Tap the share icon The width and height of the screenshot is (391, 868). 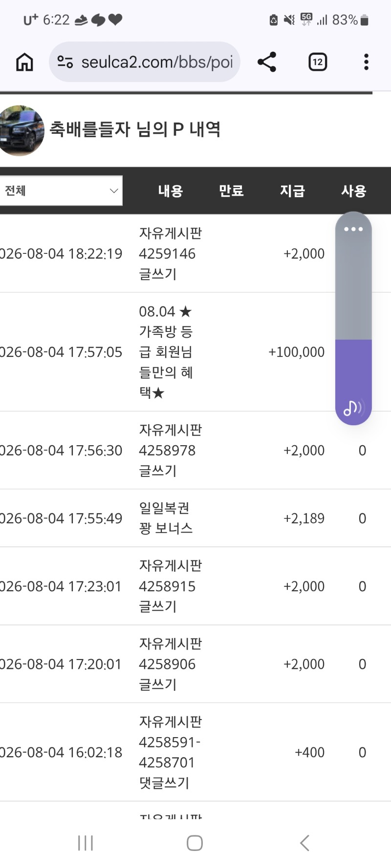tap(267, 62)
